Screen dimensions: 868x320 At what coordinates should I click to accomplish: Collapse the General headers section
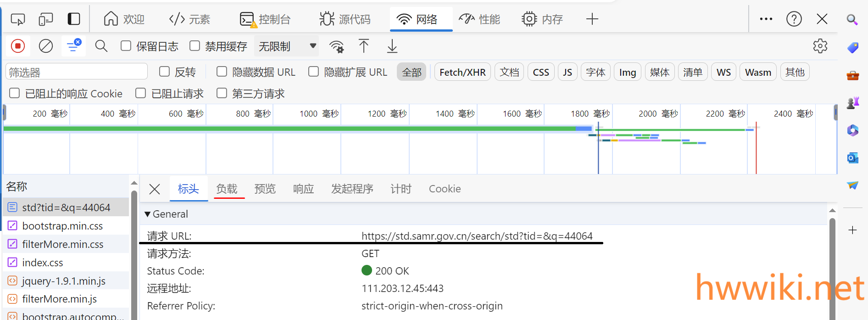pos(148,214)
